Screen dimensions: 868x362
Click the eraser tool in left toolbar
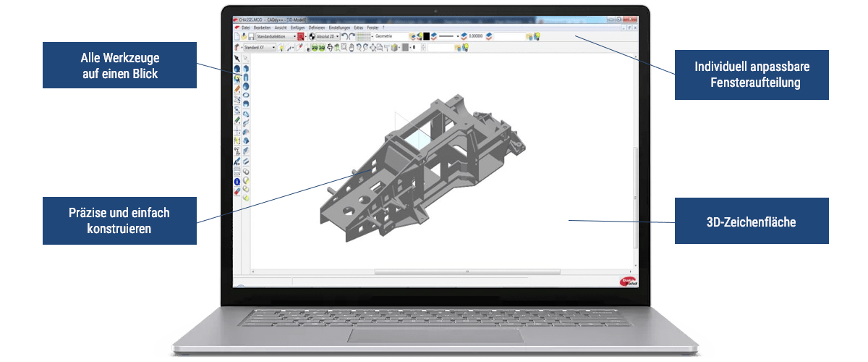tap(237, 191)
